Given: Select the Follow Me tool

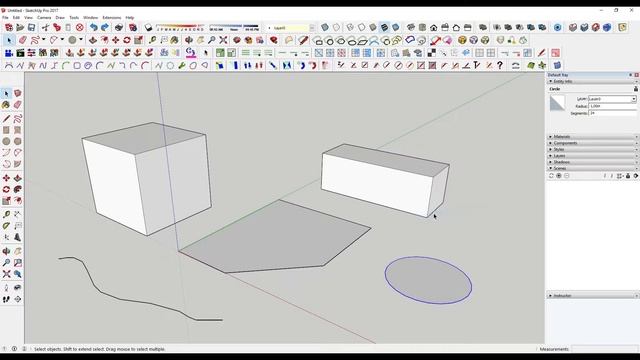Looking at the screenshot, I should coord(18,189).
